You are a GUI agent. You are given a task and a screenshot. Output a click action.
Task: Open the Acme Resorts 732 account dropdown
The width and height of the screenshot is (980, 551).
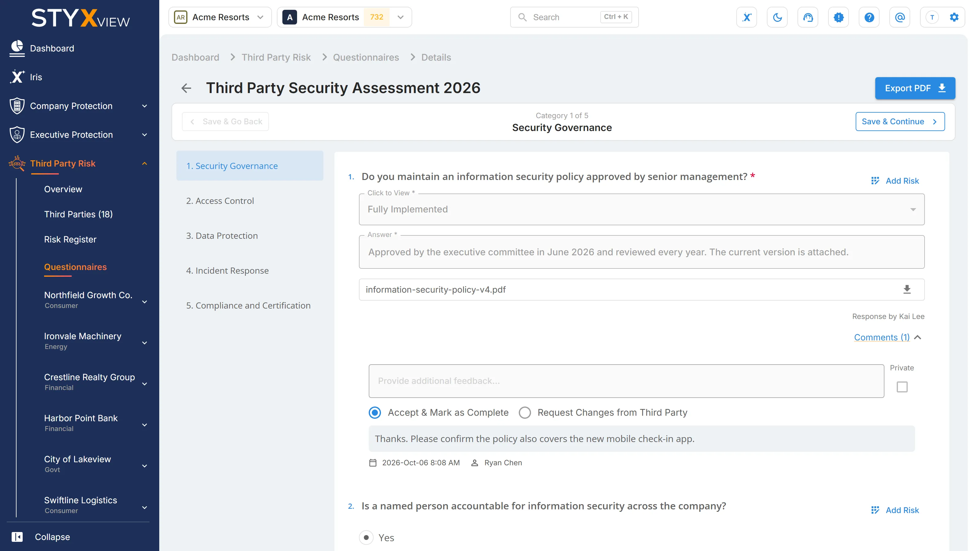[344, 17]
